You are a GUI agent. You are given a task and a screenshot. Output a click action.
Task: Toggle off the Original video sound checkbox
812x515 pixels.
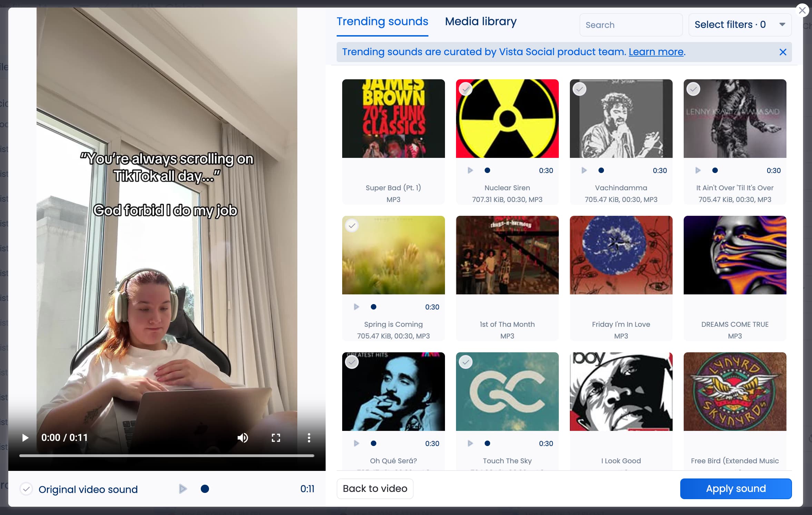pyautogui.click(x=26, y=489)
